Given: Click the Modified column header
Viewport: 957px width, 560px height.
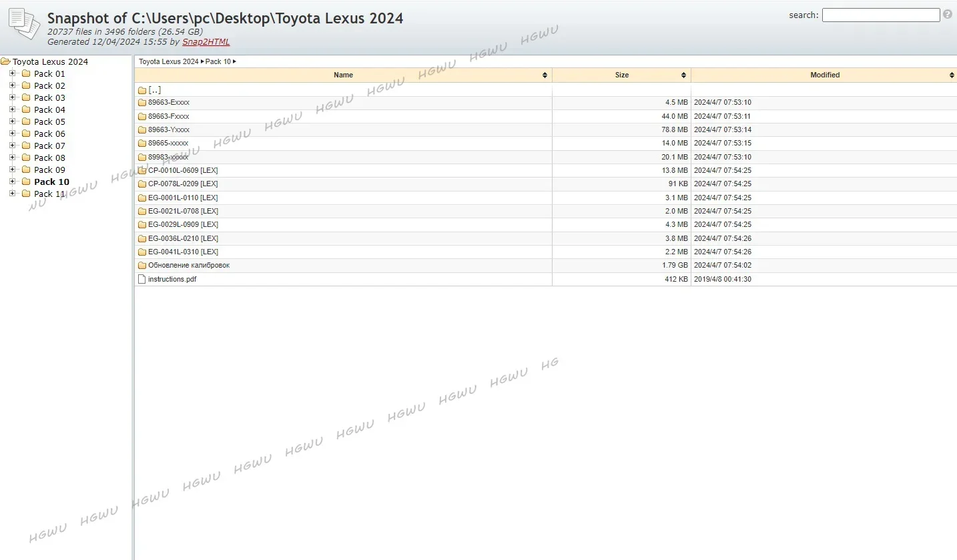Looking at the screenshot, I should (x=825, y=75).
